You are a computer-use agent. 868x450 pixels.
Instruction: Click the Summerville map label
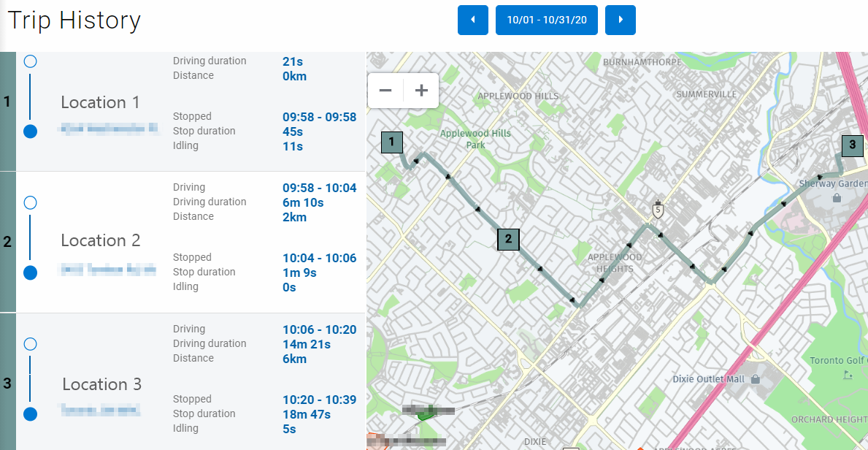click(x=707, y=94)
